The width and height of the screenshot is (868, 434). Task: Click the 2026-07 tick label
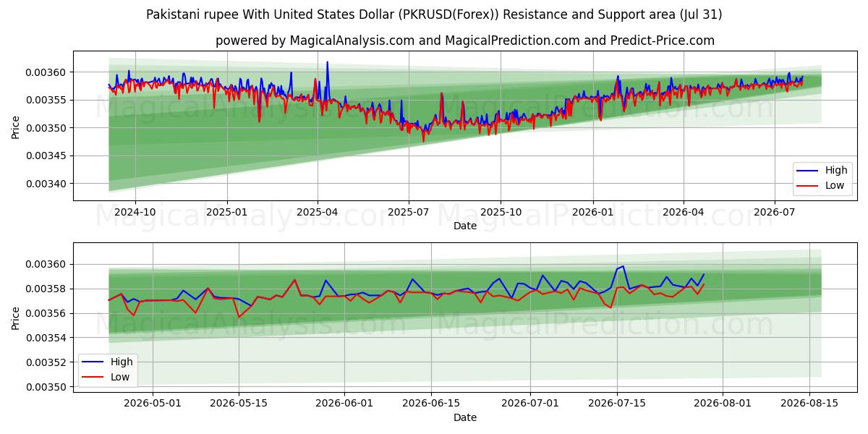tap(774, 212)
